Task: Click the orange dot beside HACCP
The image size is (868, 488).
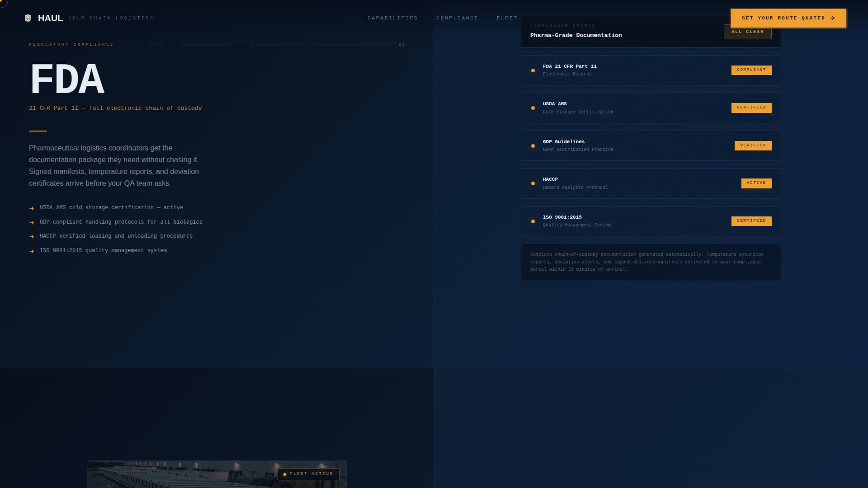Action: (x=533, y=183)
